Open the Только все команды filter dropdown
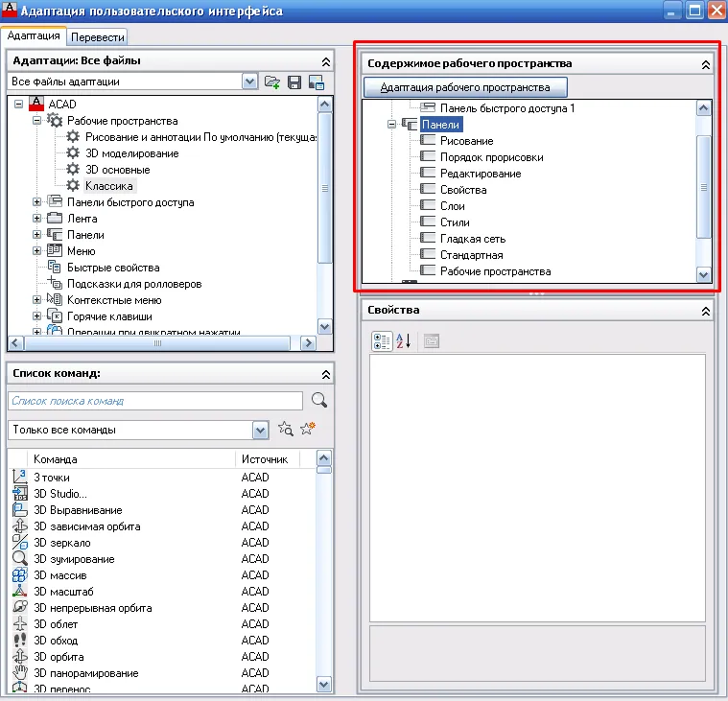Screen dimensions: 728x701 click(x=261, y=430)
